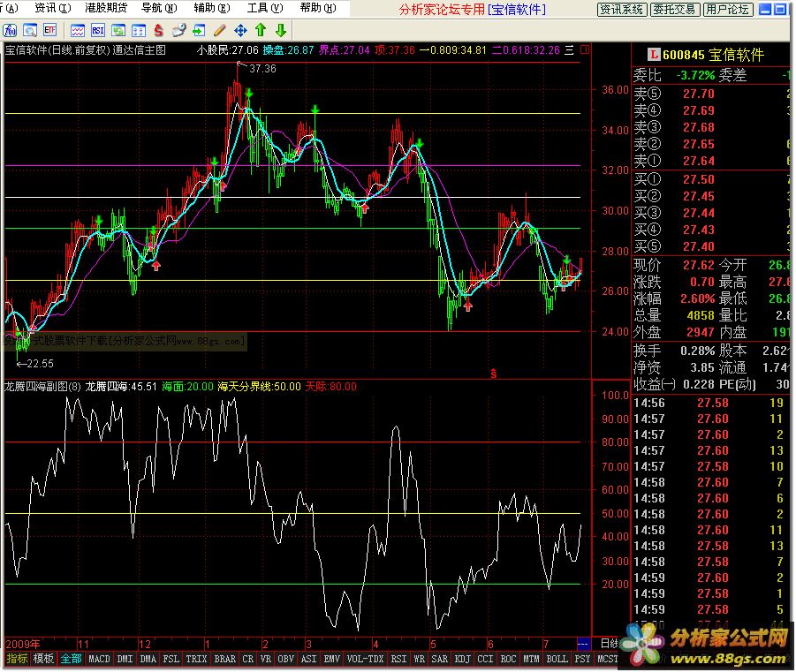Click the 用户论坛 button

coord(728,10)
